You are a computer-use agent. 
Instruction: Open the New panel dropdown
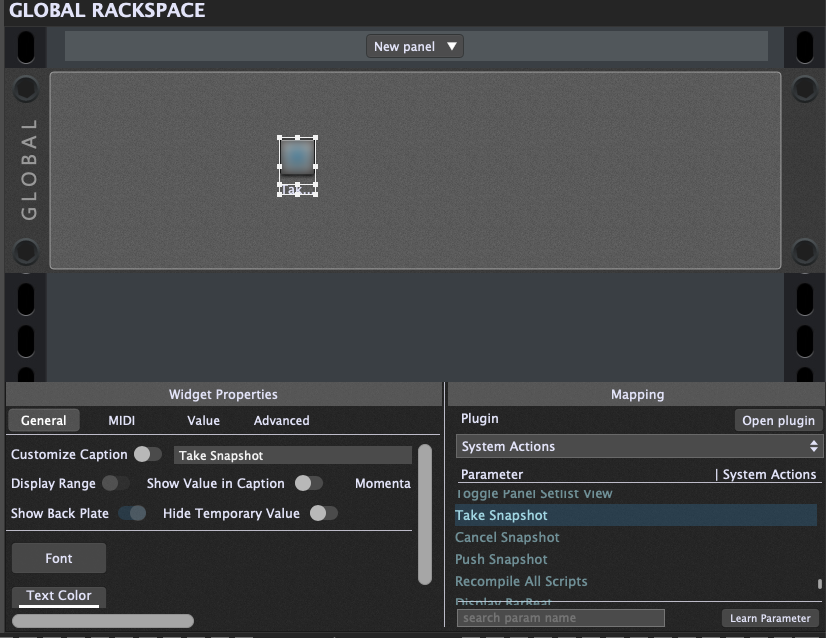click(414, 46)
